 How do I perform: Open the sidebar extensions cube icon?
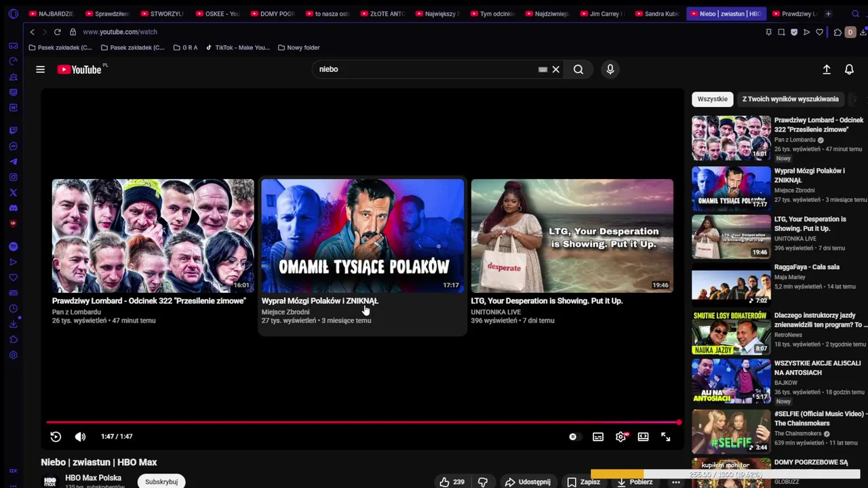(13, 340)
